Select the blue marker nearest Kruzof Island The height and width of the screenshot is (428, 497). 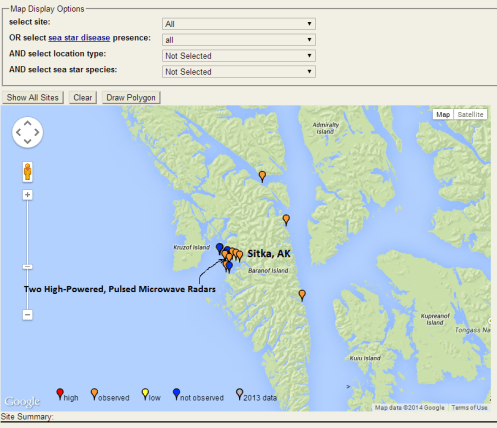[219, 248]
